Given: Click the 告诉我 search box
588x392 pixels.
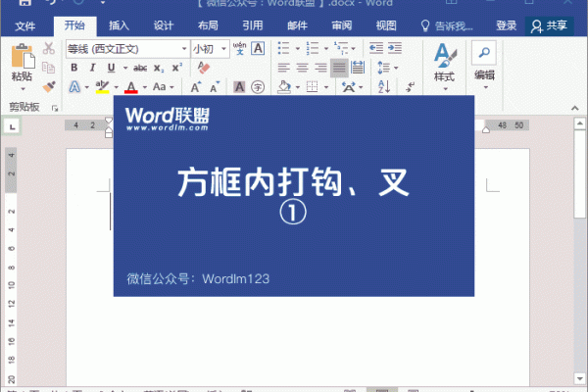Looking at the screenshot, I should [447, 25].
